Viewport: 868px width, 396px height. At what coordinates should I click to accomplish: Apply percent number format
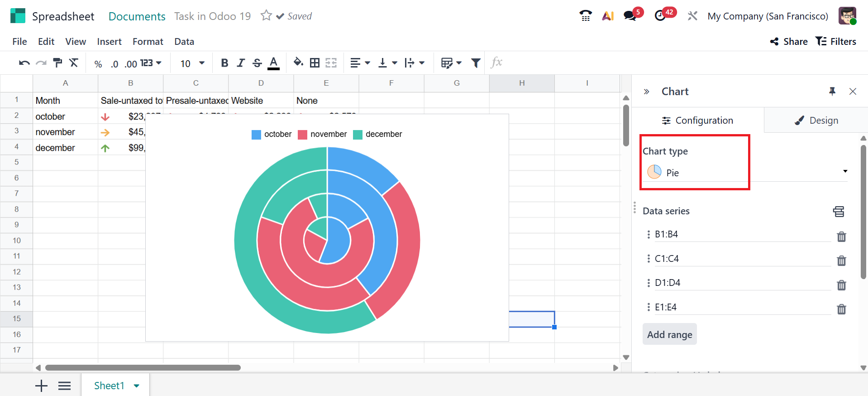[98, 64]
